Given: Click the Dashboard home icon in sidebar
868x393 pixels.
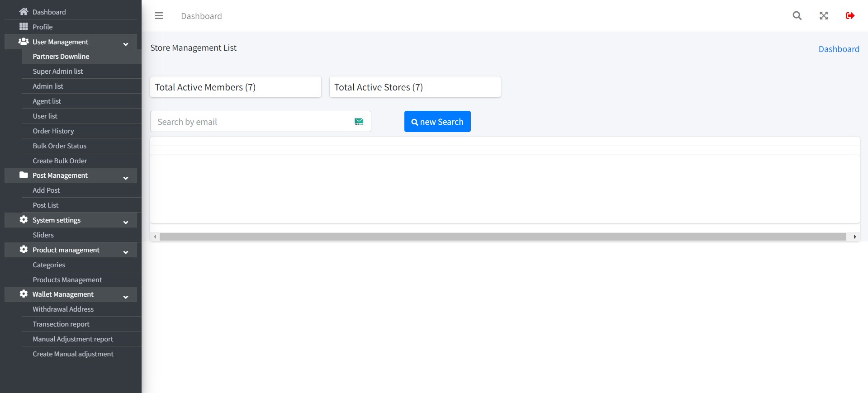Looking at the screenshot, I should click(x=24, y=12).
